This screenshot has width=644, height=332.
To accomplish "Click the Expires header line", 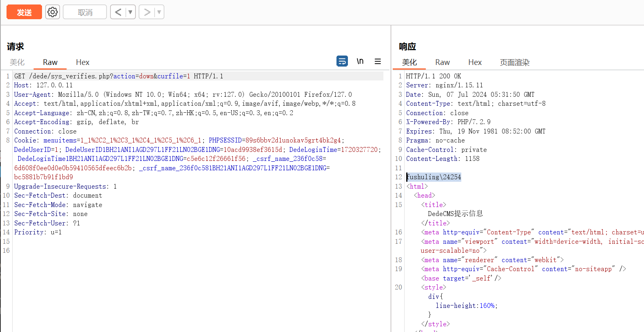I will click(x=476, y=131).
